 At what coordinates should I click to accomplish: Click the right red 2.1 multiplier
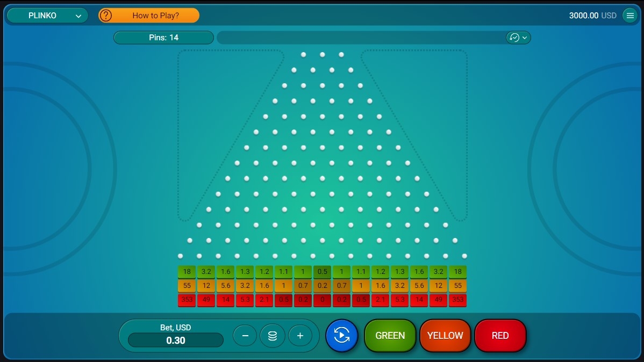point(380,300)
